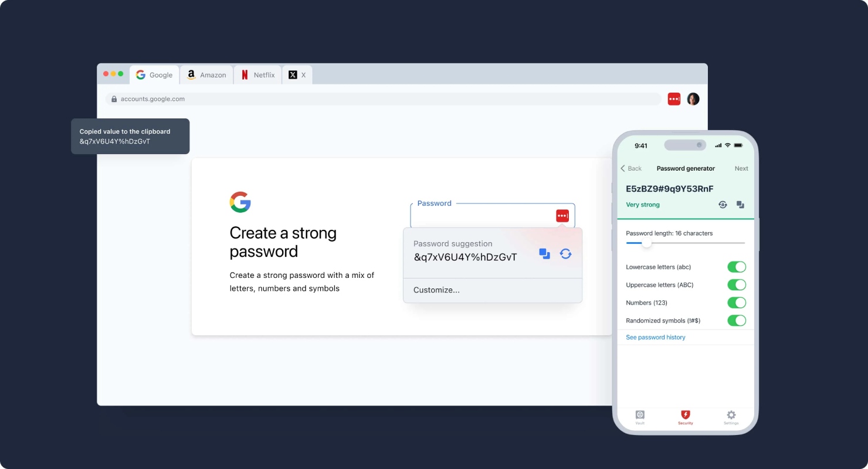The width and height of the screenshot is (868, 469).
Task: Turn off the Numbers (123) switch
Action: (x=737, y=303)
